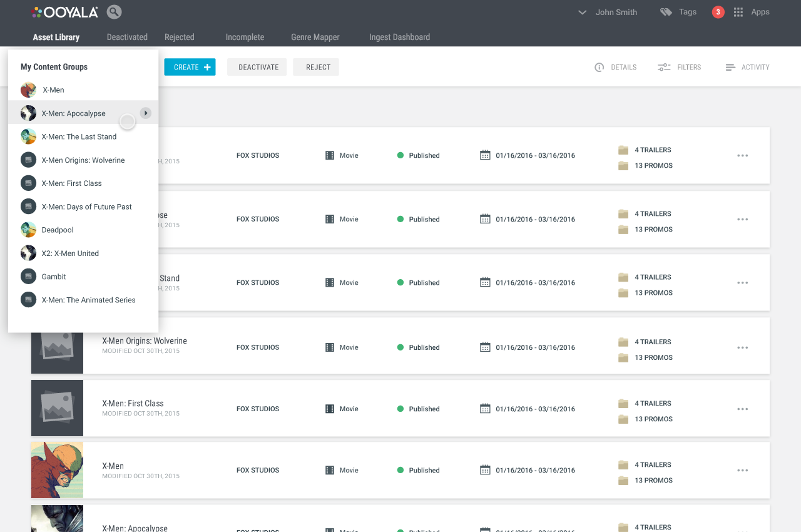The image size is (801, 532).
Task: Click the Ooyala logo
Action: [64, 12]
